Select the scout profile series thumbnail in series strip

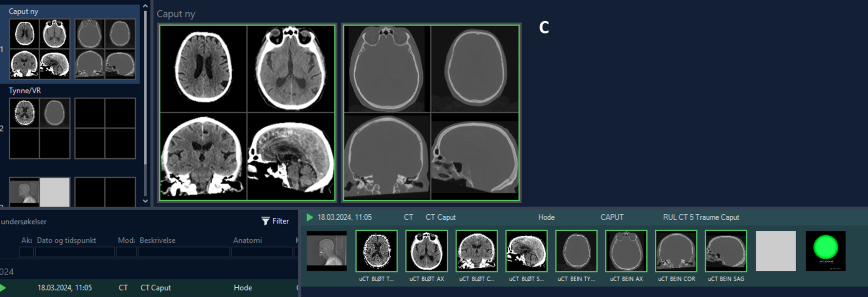[x=326, y=251]
